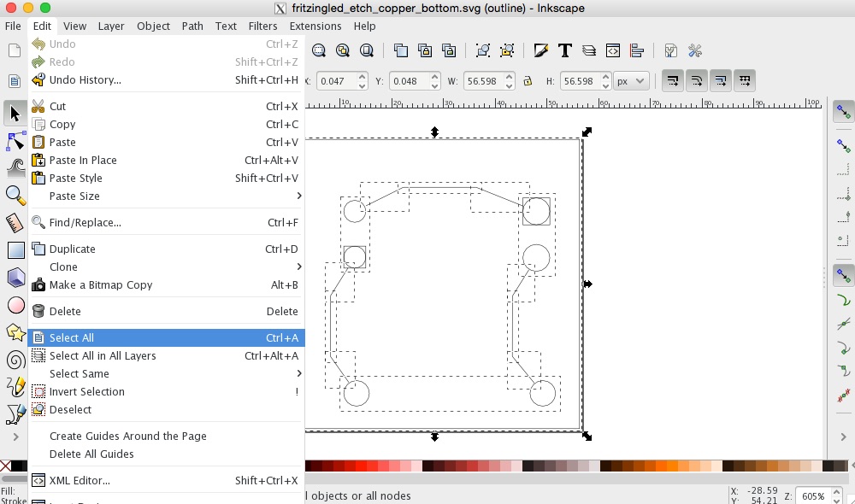Select the Node editing tool
The image size is (855, 504).
point(15,139)
